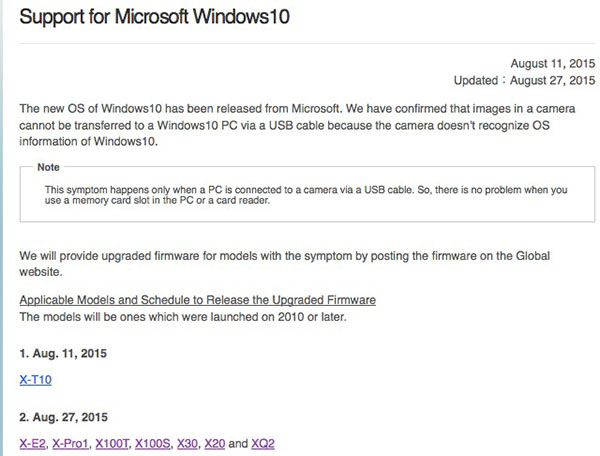
Task: Open the XQ2 firmware link
Action: click(263, 443)
